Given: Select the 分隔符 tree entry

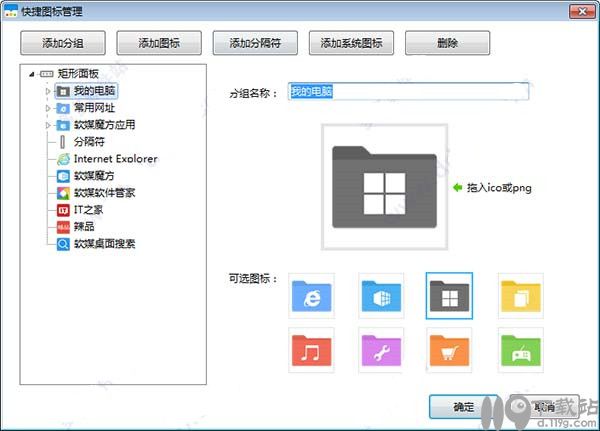Looking at the screenshot, I should (89, 142).
